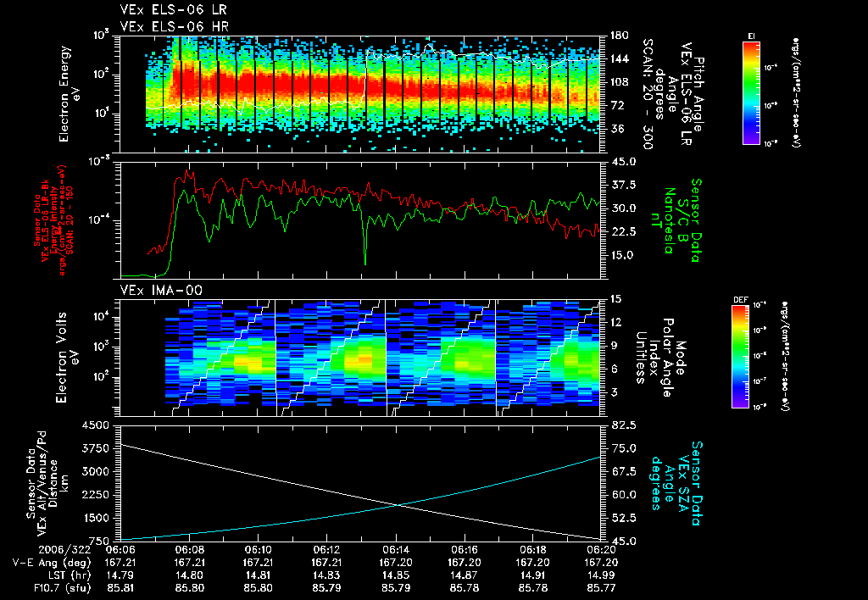Click the ELS electron energy spectrogram panel
Viewport: 868px width, 600px height.
[360, 94]
